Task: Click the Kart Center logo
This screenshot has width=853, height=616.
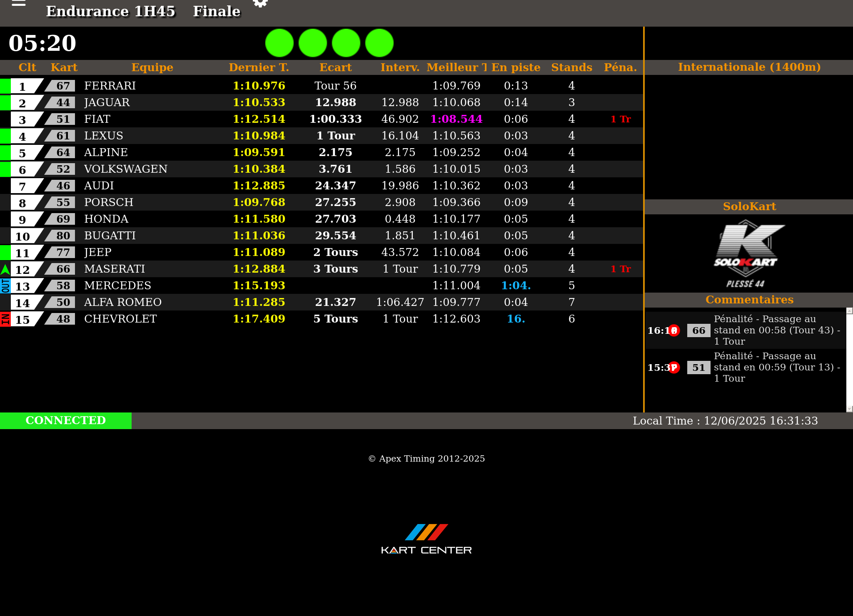Action: click(426, 539)
